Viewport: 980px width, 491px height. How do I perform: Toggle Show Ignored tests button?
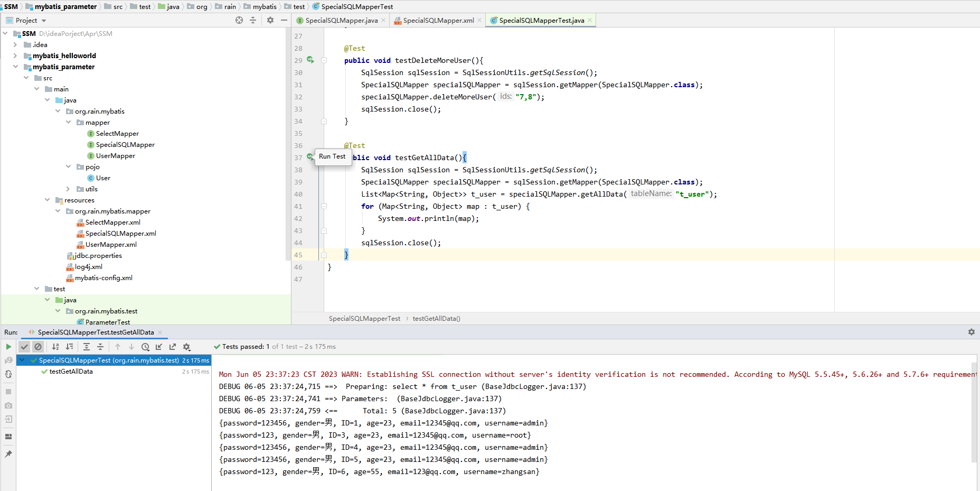point(38,347)
